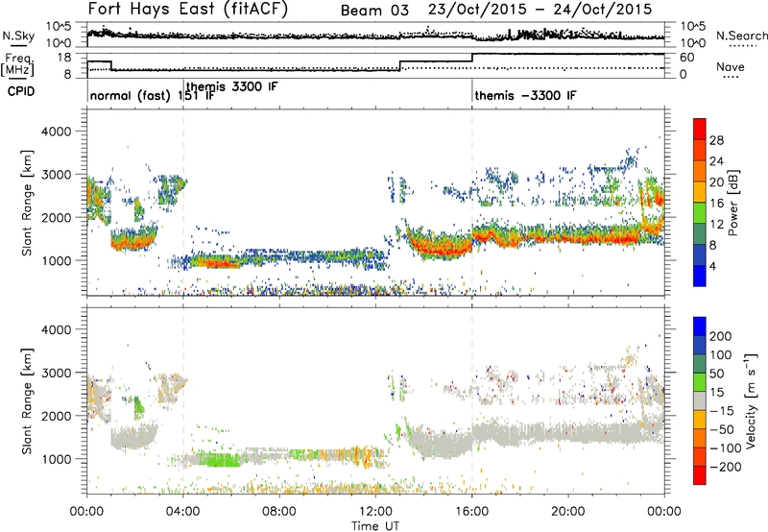The image size is (768, 532).
Task: Click the CPID row label
Action: 21,91
